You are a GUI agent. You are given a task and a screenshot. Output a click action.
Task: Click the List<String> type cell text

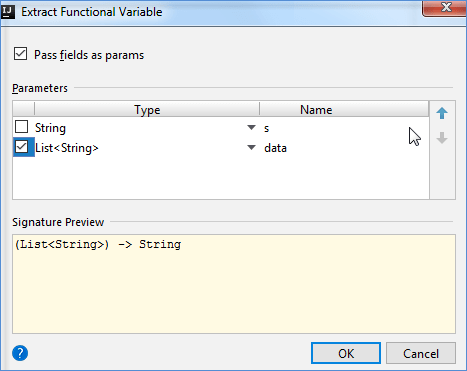point(67,148)
